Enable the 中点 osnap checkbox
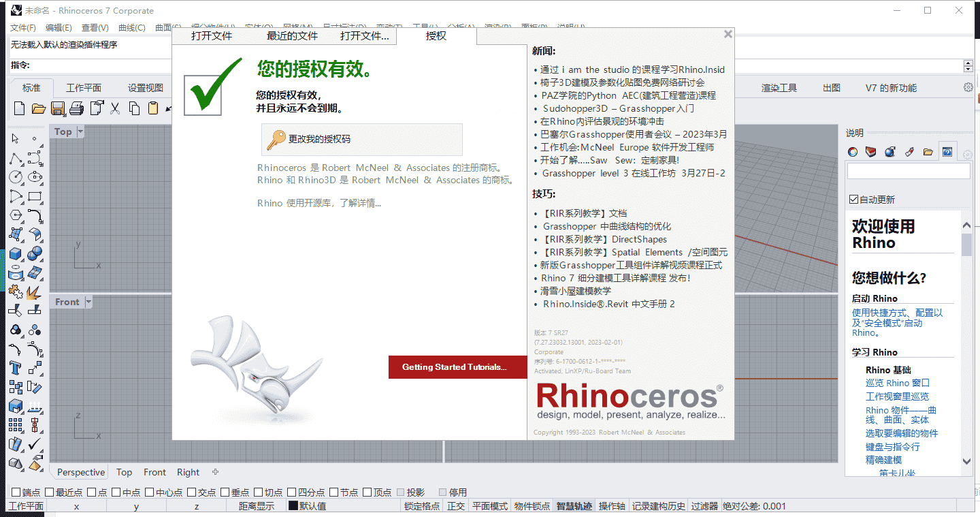Viewport: 980px width, 517px height. point(116,492)
